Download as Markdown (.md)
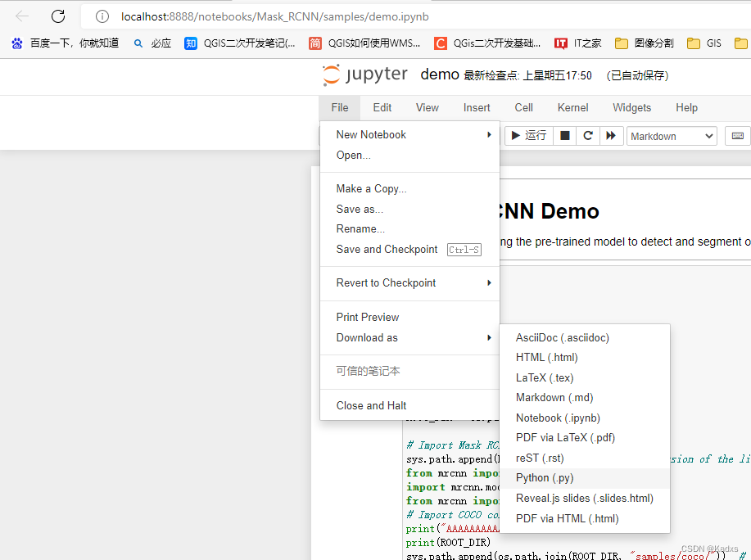This screenshot has height=560, width=751. click(x=584, y=398)
